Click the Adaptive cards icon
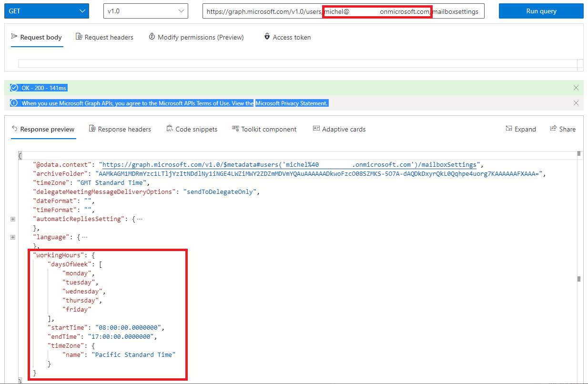Viewport: 588px width, 384px height. point(316,128)
